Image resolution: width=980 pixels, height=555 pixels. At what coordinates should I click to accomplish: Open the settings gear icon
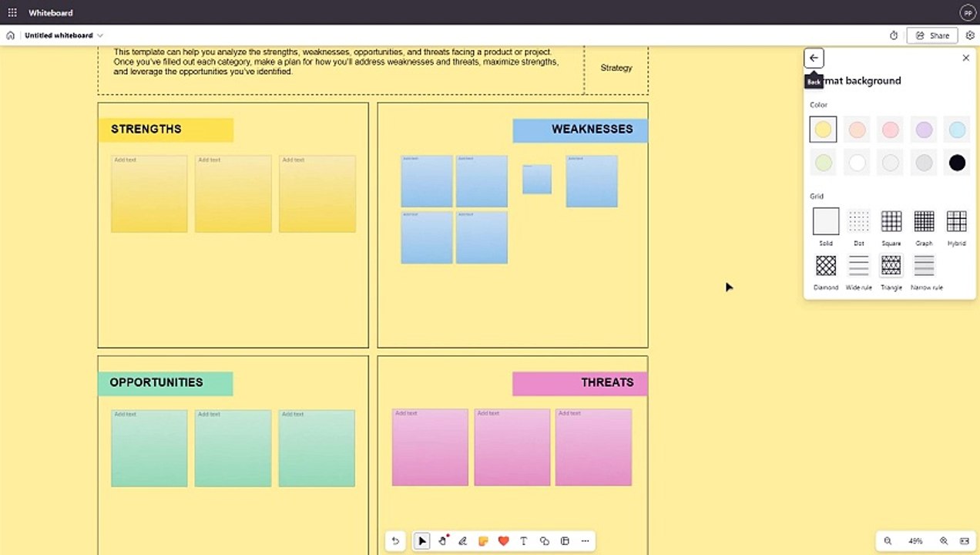click(970, 35)
